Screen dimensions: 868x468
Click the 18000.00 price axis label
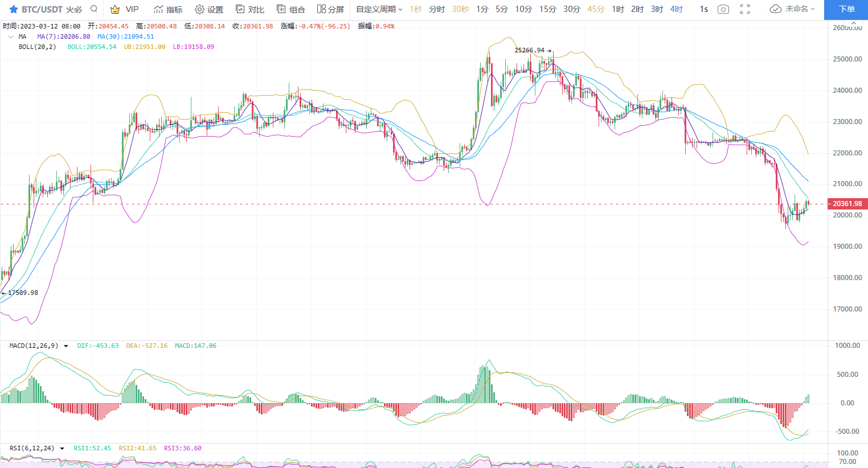(x=847, y=278)
